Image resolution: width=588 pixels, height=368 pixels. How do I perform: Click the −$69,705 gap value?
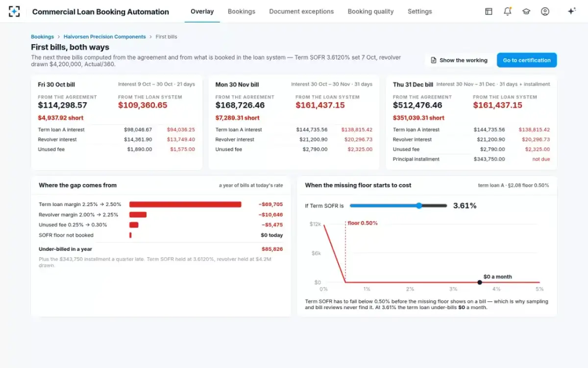point(270,205)
